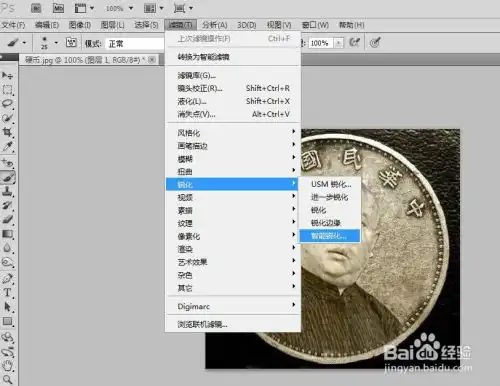Screen dimensions: 500x386
Task: Click the flow 100% input field
Action: click(321, 43)
